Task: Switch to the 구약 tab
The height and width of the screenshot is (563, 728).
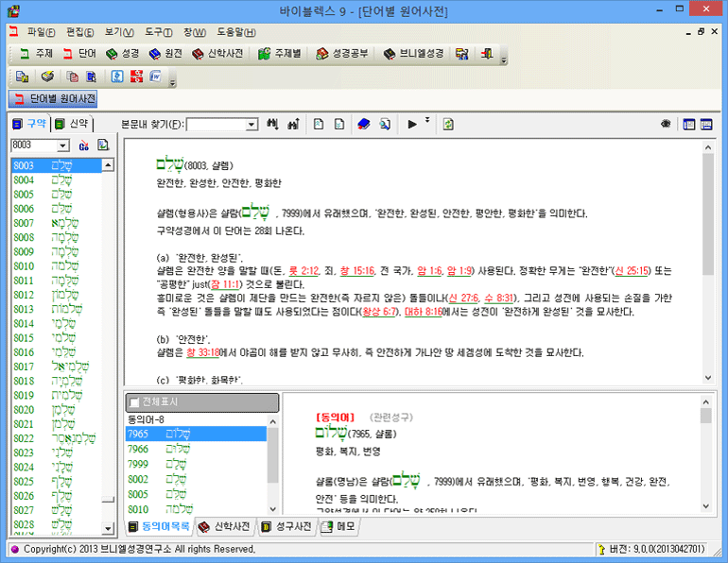Action: point(29,124)
